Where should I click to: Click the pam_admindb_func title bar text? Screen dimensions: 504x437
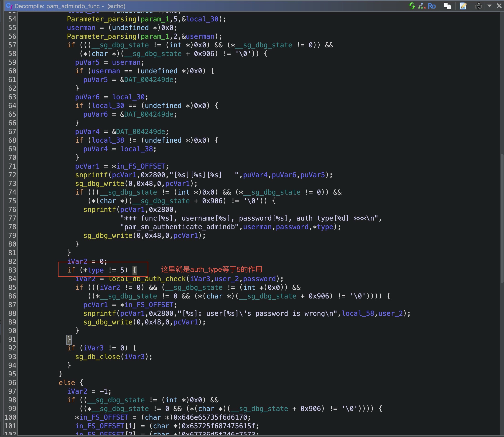coord(73,6)
